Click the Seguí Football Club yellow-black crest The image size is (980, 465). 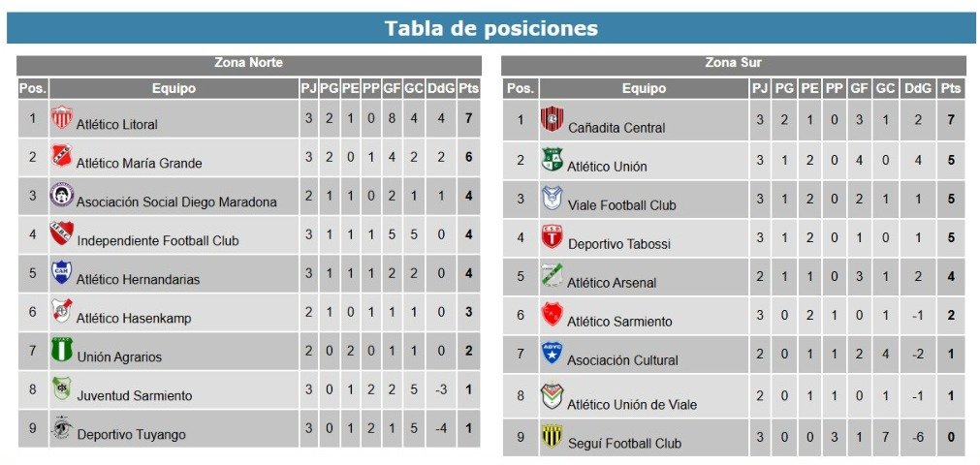(552, 436)
